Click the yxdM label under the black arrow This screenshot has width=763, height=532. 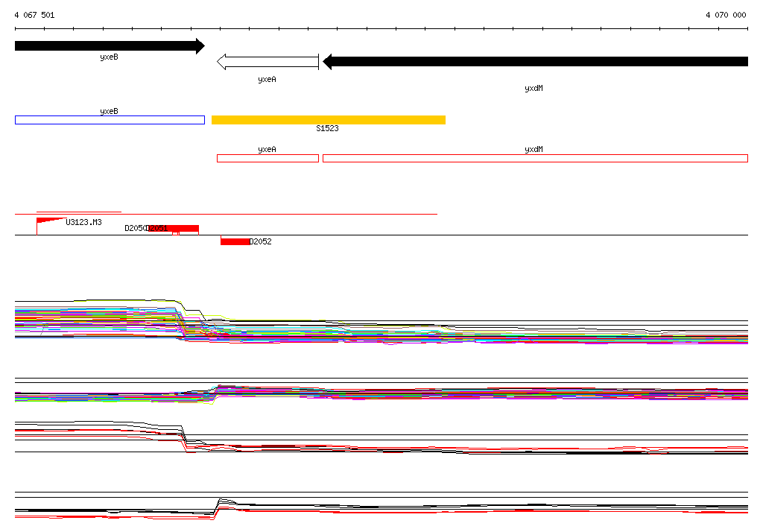pos(534,88)
